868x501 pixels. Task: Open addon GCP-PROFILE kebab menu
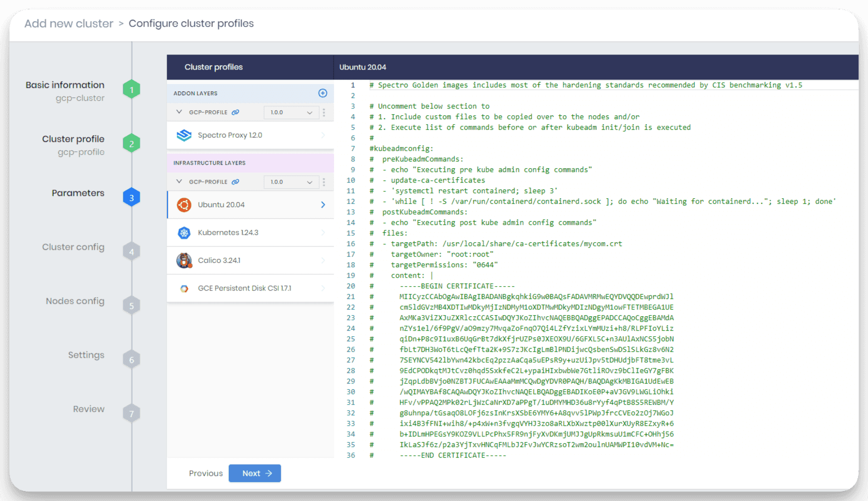(x=323, y=112)
